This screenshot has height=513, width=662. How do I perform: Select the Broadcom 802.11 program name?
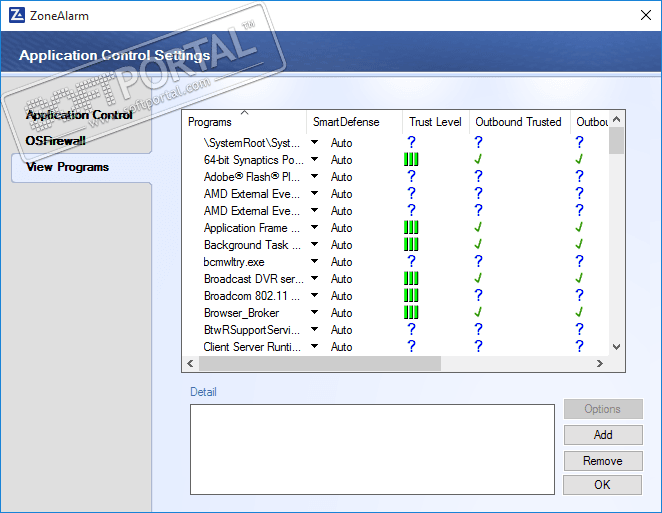click(x=252, y=296)
